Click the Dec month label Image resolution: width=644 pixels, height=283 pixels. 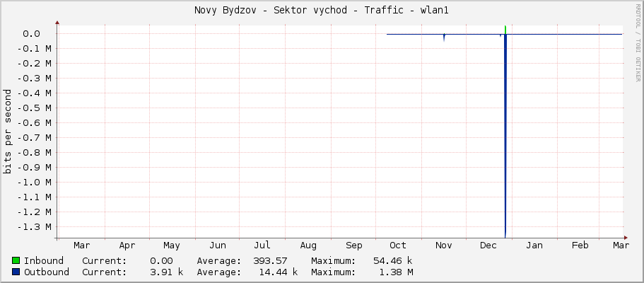point(488,246)
